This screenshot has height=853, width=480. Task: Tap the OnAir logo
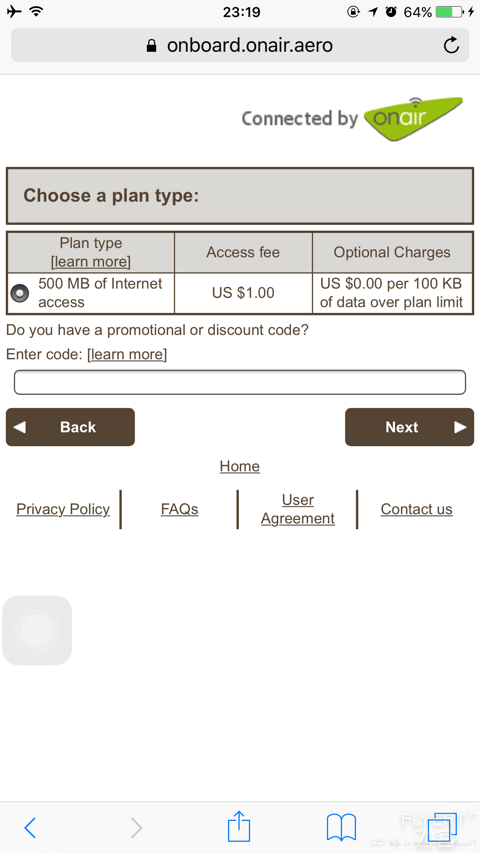click(x=413, y=119)
